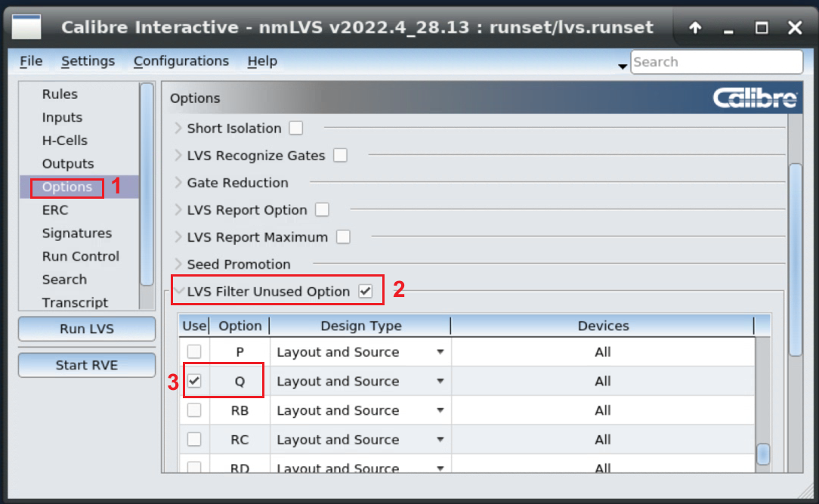Image resolution: width=819 pixels, height=504 pixels.
Task: Uncheck the LVS Filter Unused Option checkbox
Action: click(x=366, y=292)
